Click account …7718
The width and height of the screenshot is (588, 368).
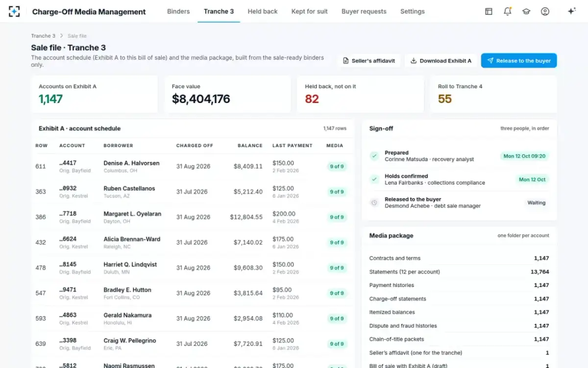(x=68, y=214)
